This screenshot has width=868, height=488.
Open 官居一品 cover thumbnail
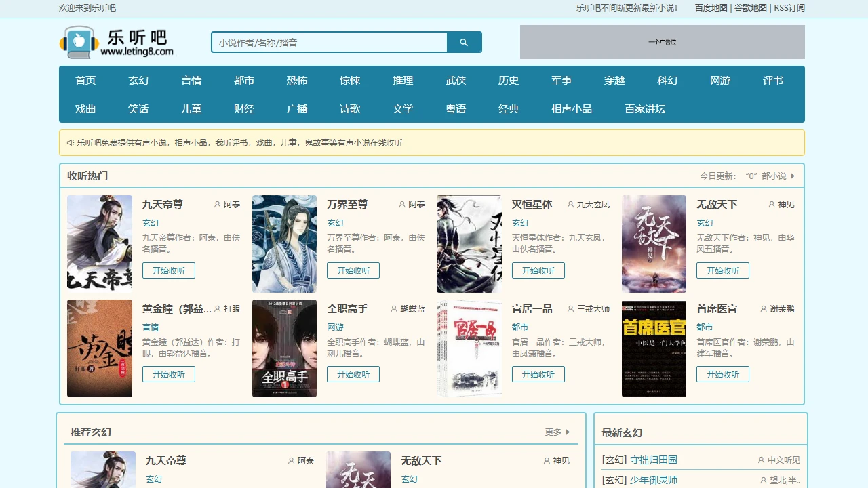[x=469, y=348]
